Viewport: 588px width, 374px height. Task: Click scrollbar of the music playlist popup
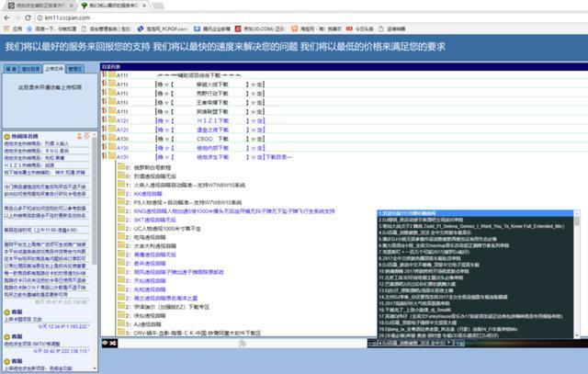click(x=577, y=274)
